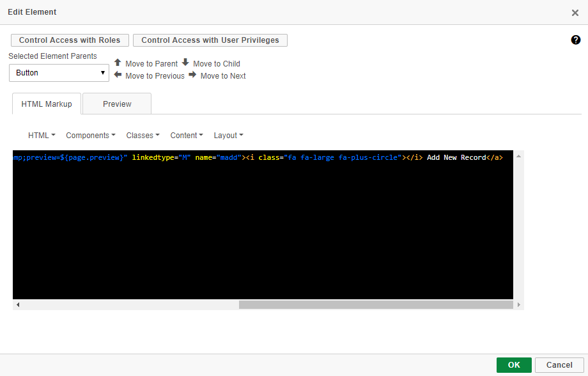Click the Move to Parent up arrow
This screenshot has width=588, height=376.
[118, 63]
